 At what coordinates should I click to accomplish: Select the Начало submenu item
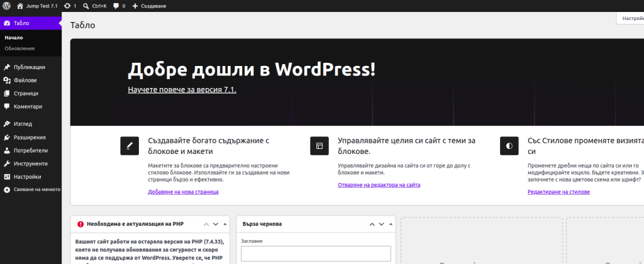coord(14,38)
